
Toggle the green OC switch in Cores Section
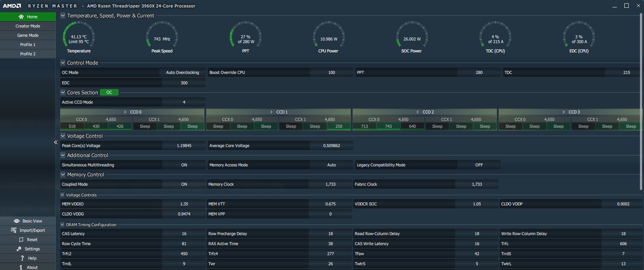(x=109, y=92)
